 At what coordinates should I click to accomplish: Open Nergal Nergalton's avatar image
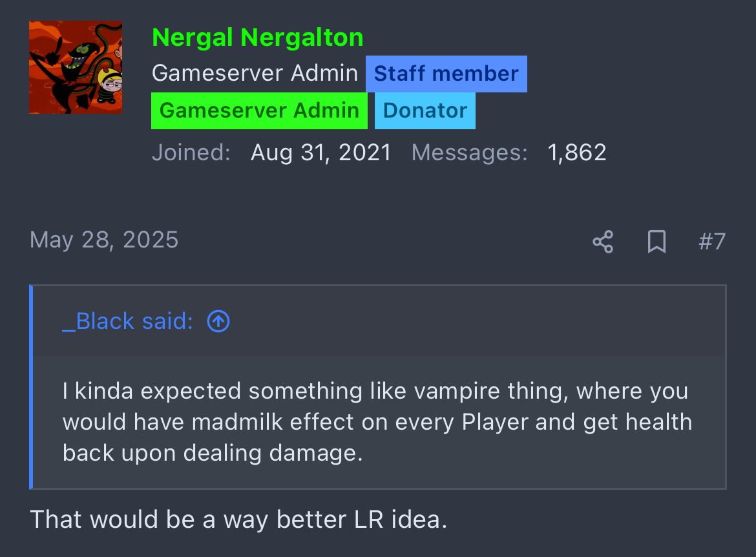tap(76, 67)
